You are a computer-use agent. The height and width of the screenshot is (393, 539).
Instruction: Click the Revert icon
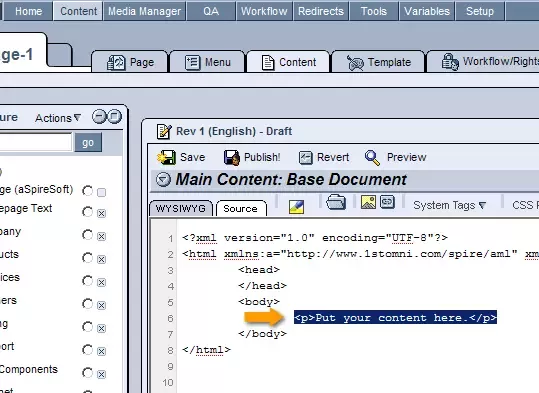(x=305, y=157)
